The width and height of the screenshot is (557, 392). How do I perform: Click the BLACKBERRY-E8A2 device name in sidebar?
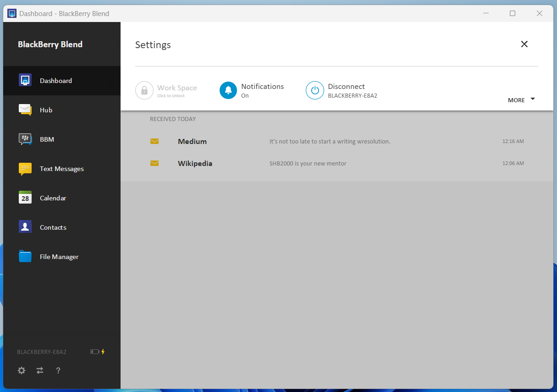[42, 352]
